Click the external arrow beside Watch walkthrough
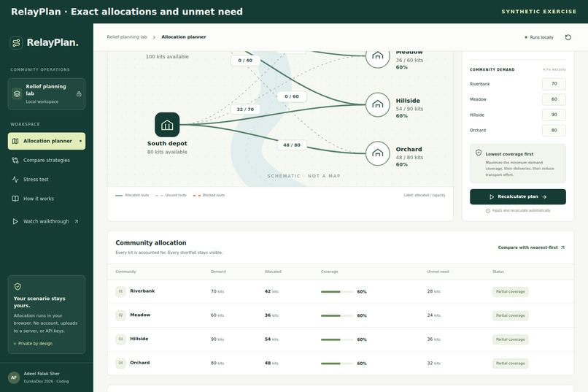The image size is (588, 392). pos(77,221)
